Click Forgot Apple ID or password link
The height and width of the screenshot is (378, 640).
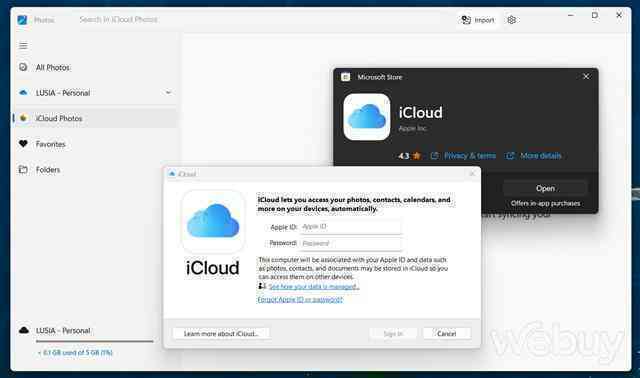(300, 299)
